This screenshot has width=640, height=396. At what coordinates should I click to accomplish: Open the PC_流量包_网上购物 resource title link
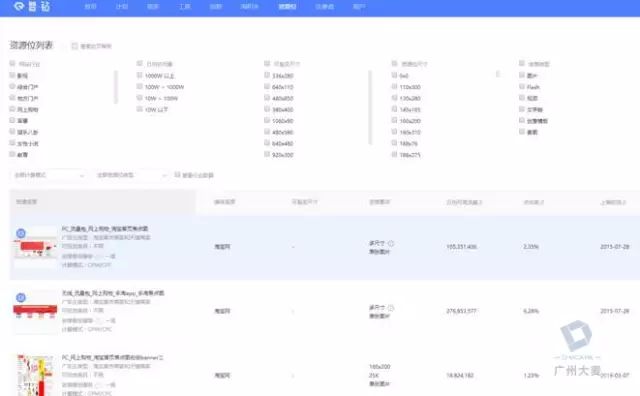[x=105, y=229]
